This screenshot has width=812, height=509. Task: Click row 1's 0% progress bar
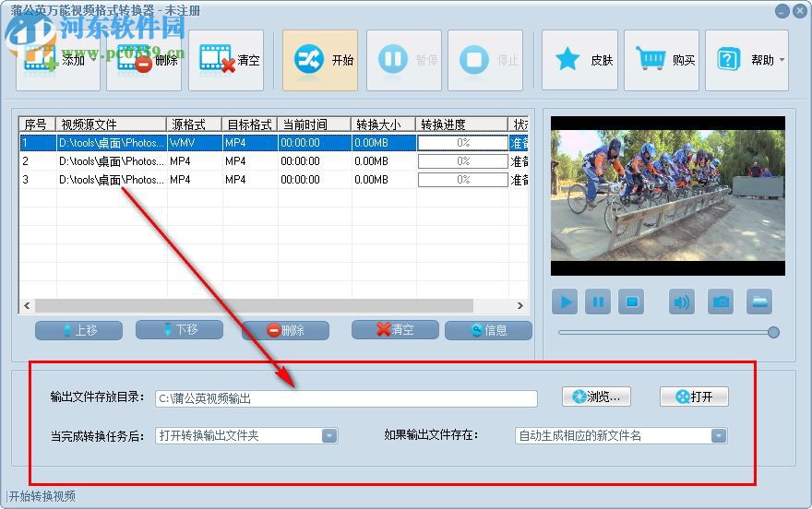click(x=463, y=143)
